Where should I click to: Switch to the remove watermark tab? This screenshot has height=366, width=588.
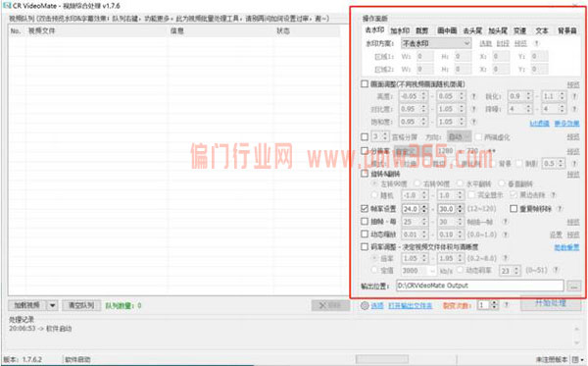(x=374, y=30)
